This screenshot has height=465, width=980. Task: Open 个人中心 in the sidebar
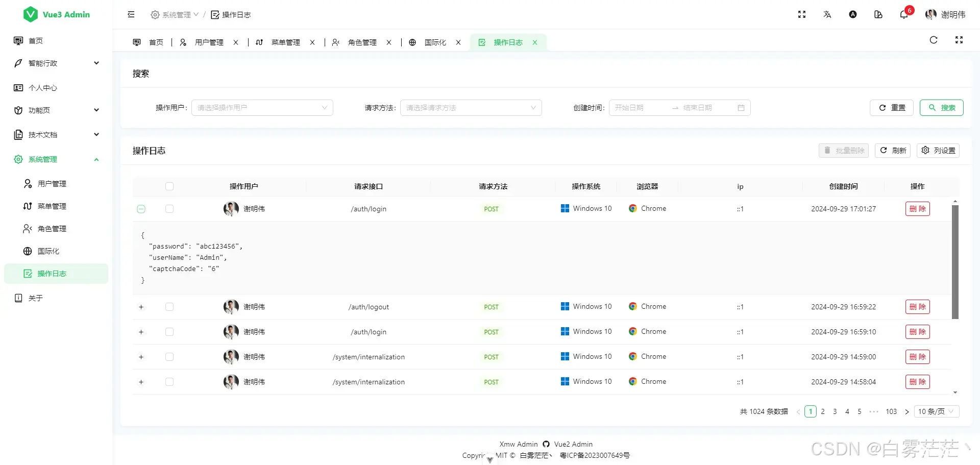(56, 88)
